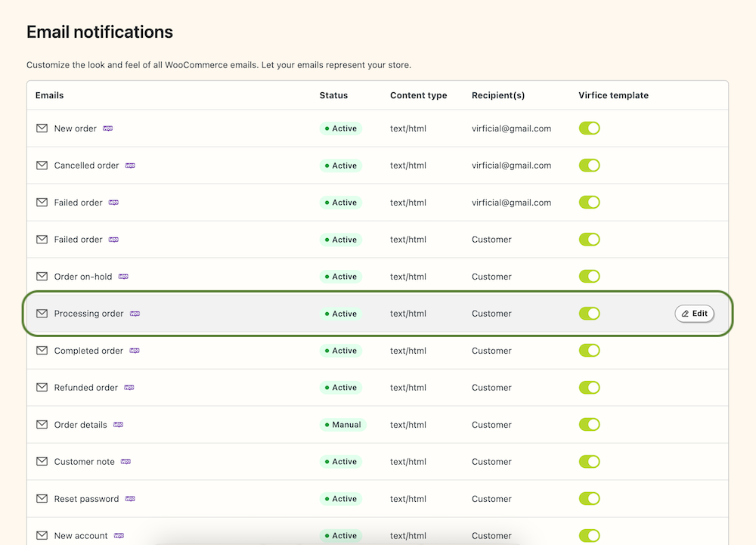This screenshot has height=545, width=756.
Task: Open the Refunded order email
Action: pos(86,388)
